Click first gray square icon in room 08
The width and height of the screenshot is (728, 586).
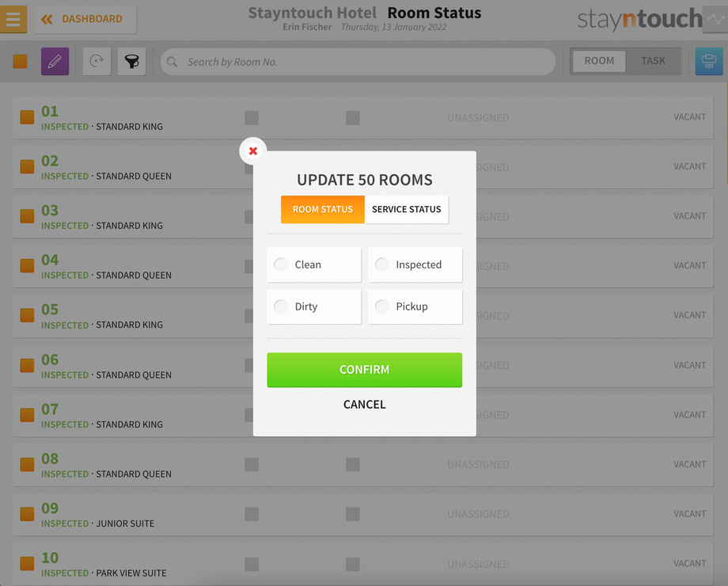tap(252, 465)
